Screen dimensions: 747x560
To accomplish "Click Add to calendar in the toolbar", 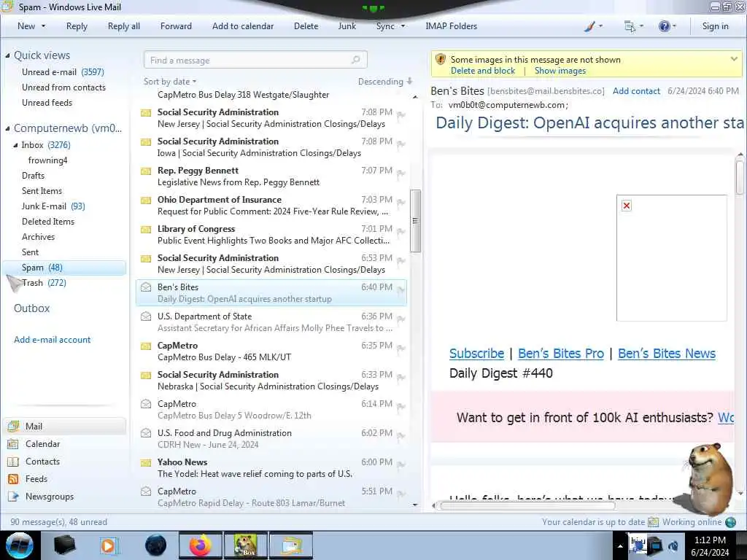I will [243, 26].
